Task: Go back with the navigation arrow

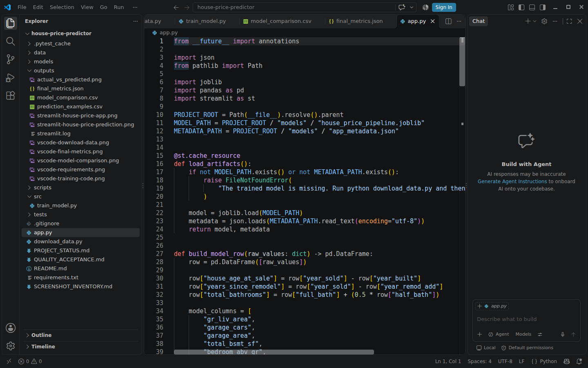Action: point(176,7)
